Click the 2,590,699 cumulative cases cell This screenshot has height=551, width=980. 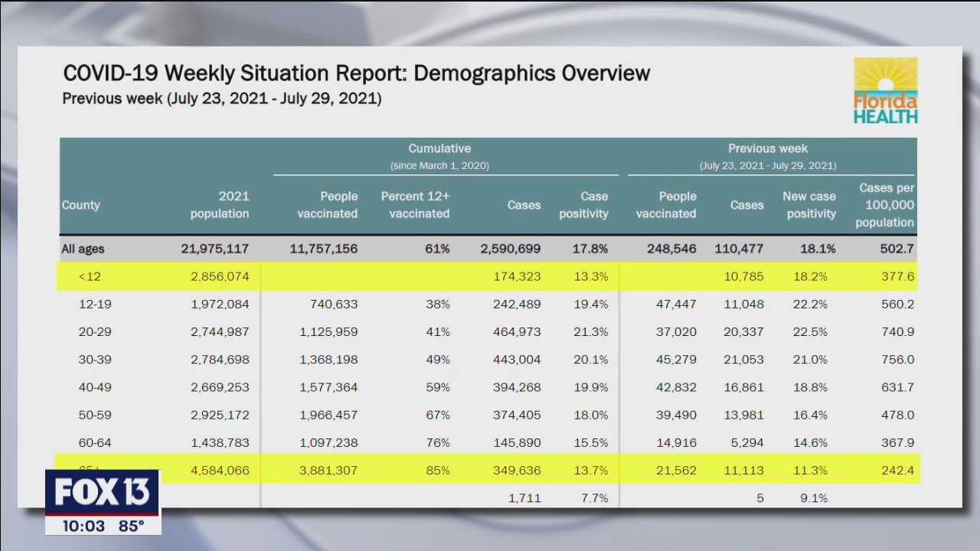(x=511, y=249)
